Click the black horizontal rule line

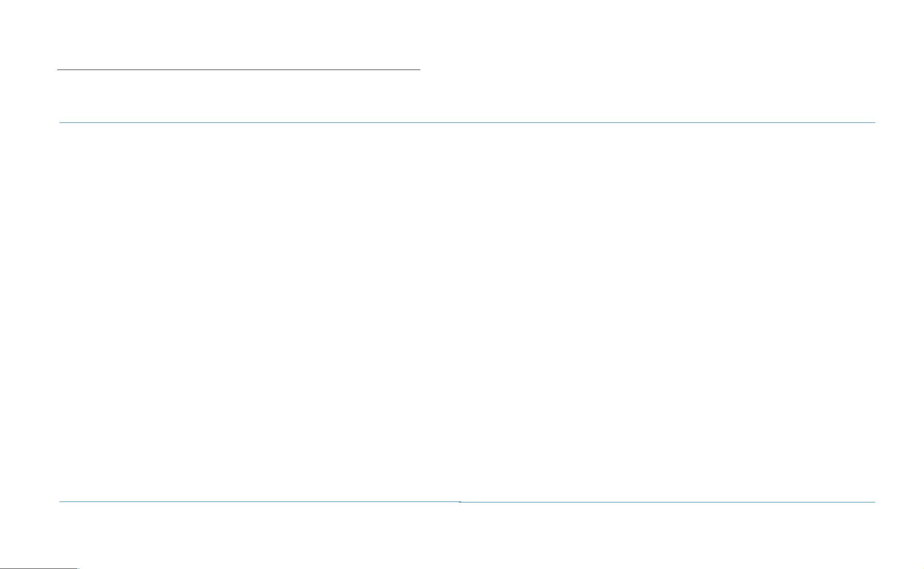tap(239, 69)
